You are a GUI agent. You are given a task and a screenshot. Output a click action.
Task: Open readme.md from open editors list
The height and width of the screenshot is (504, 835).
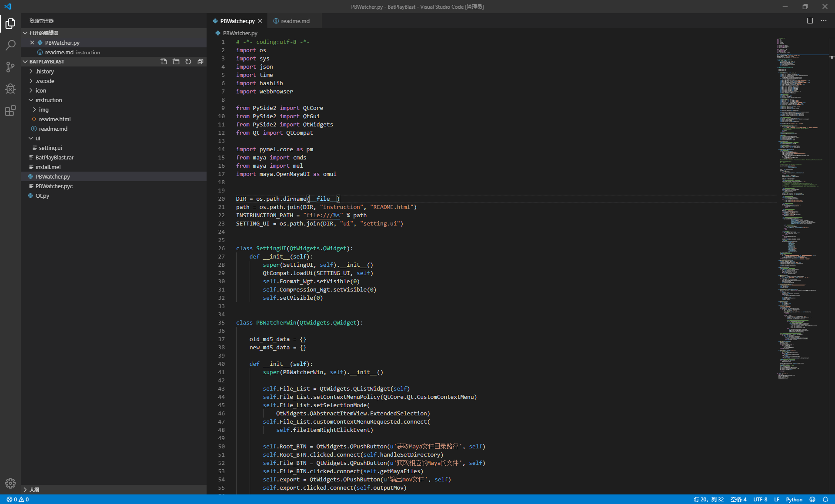click(x=114, y=52)
